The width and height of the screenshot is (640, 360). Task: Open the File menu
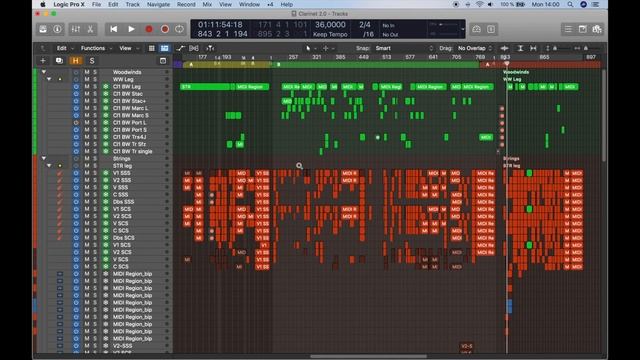(96, 4)
